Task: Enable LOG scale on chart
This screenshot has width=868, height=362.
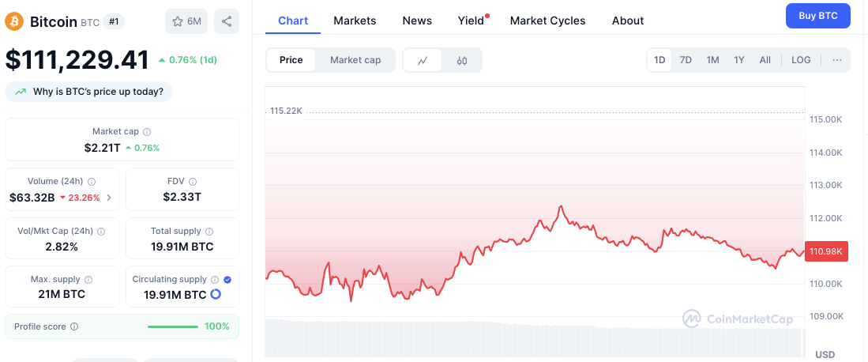Action: tap(801, 60)
